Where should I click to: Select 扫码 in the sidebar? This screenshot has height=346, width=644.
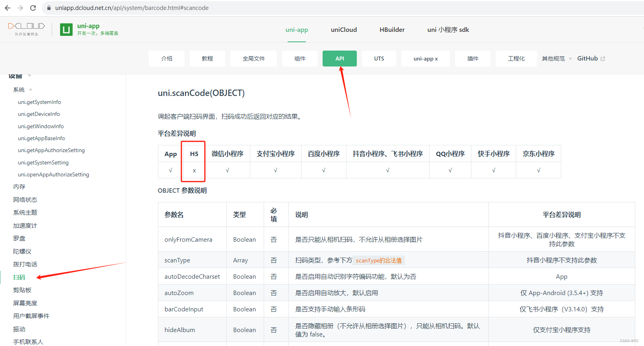coord(19,278)
